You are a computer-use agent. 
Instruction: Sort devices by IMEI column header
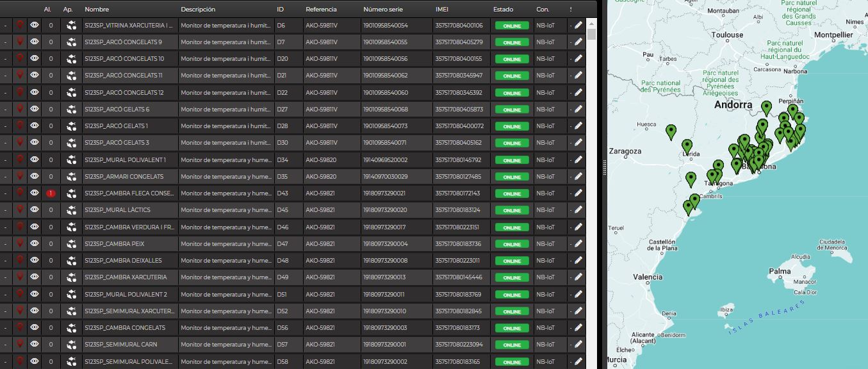pyautogui.click(x=443, y=10)
